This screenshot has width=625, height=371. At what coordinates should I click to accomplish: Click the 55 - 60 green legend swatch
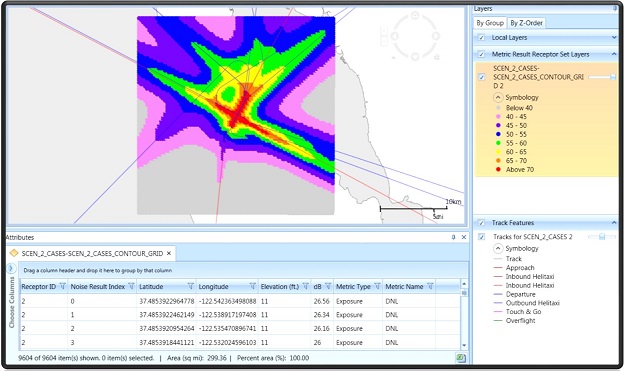point(498,143)
